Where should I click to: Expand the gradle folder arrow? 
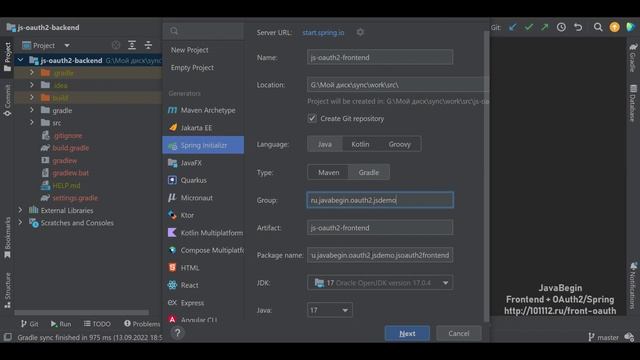coord(32,110)
